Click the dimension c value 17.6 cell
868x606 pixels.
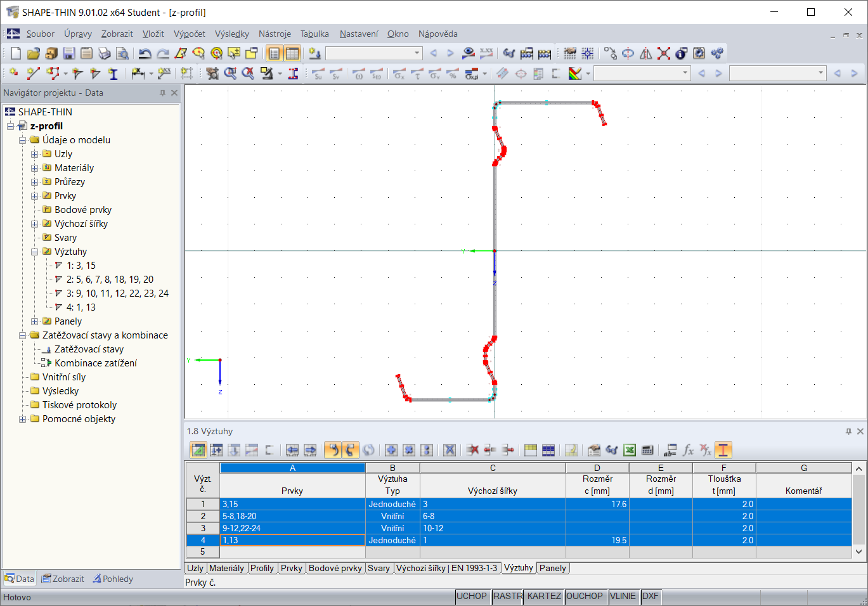click(x=597, y=504)
